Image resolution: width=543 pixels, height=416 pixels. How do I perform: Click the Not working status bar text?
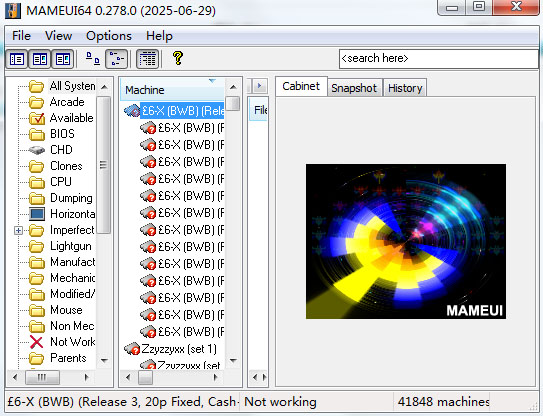[280, 402]
